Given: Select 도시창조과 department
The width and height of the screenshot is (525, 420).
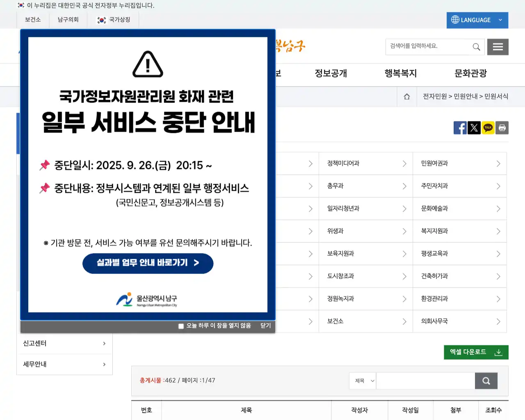Looking at the screenshot, I should (366, 276).
